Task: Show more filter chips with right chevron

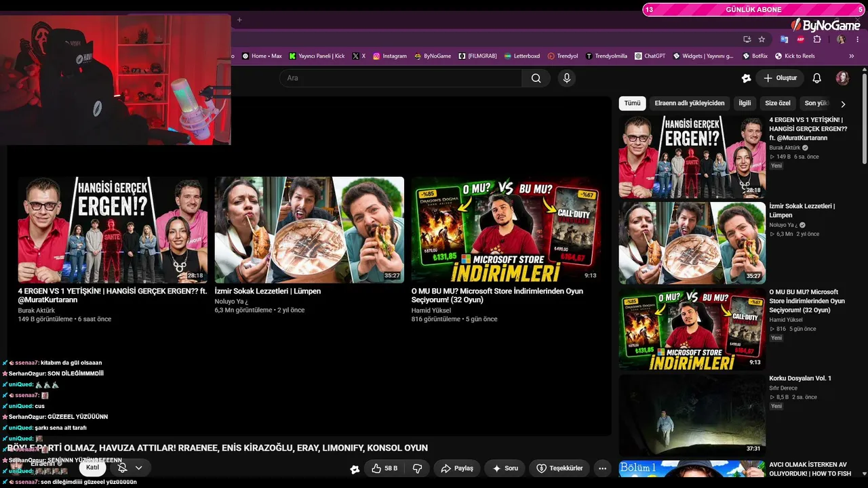Action: click(x=843, y=104)
